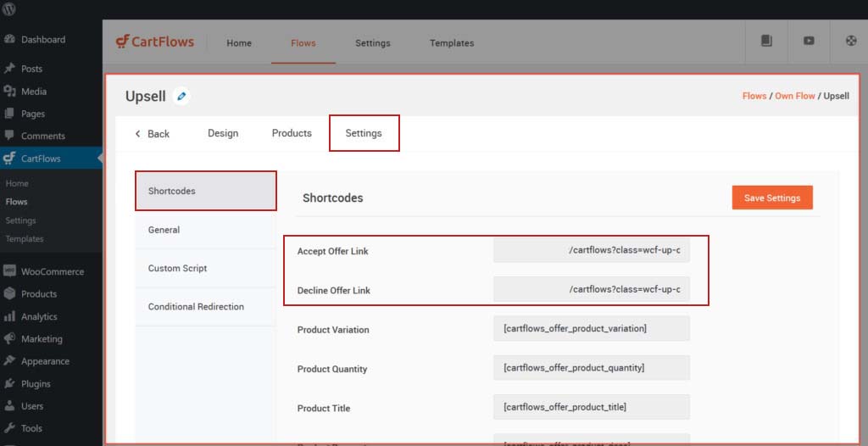Click the Marketing megaphone icon
The image size is (868, 446).
[x=8, y=338]
